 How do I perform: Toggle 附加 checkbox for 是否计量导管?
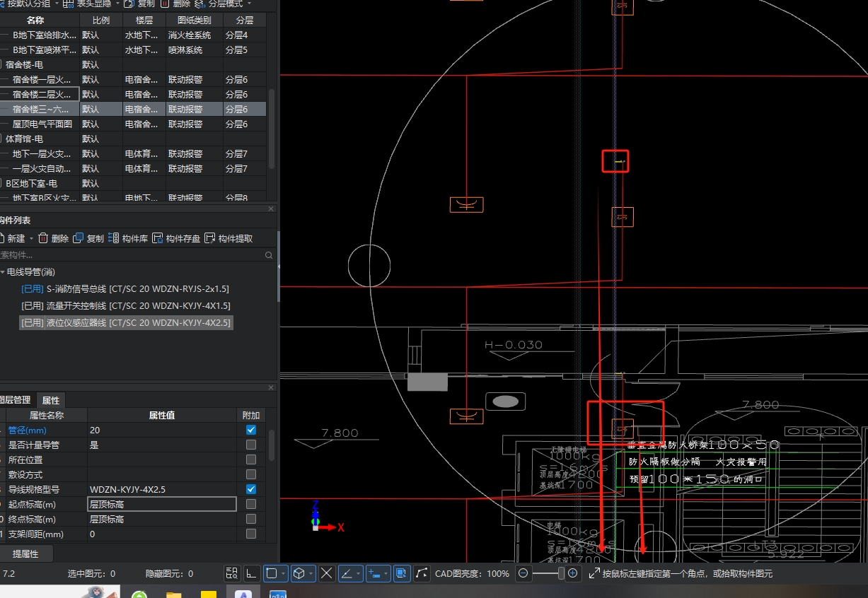pyautogui.click(x=251, y=445)
